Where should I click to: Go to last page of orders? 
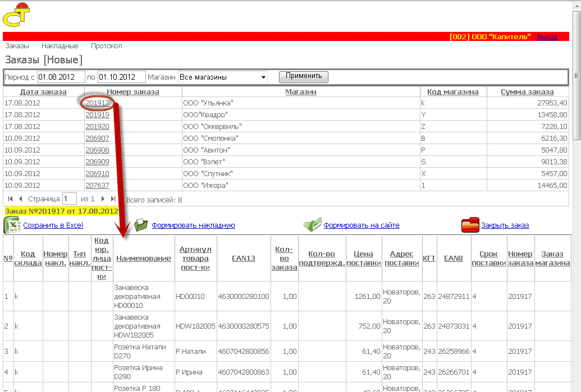point(113,199)
